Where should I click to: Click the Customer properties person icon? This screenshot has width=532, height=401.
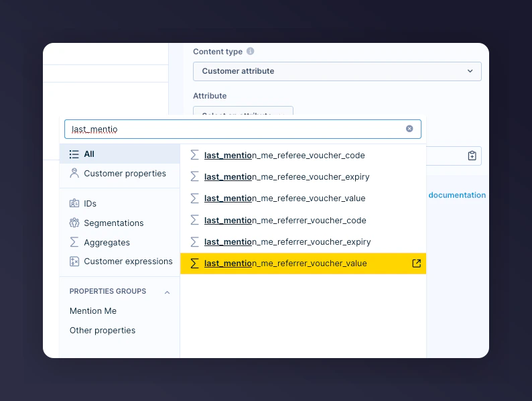coord(74,173)
